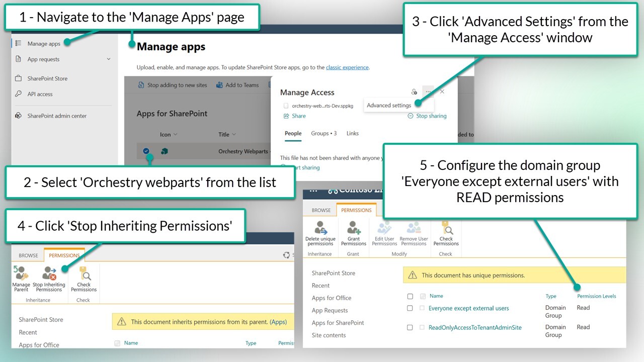Click Remove User Permissions
This screenshot has height=362, width=644.
coord(414,233)
